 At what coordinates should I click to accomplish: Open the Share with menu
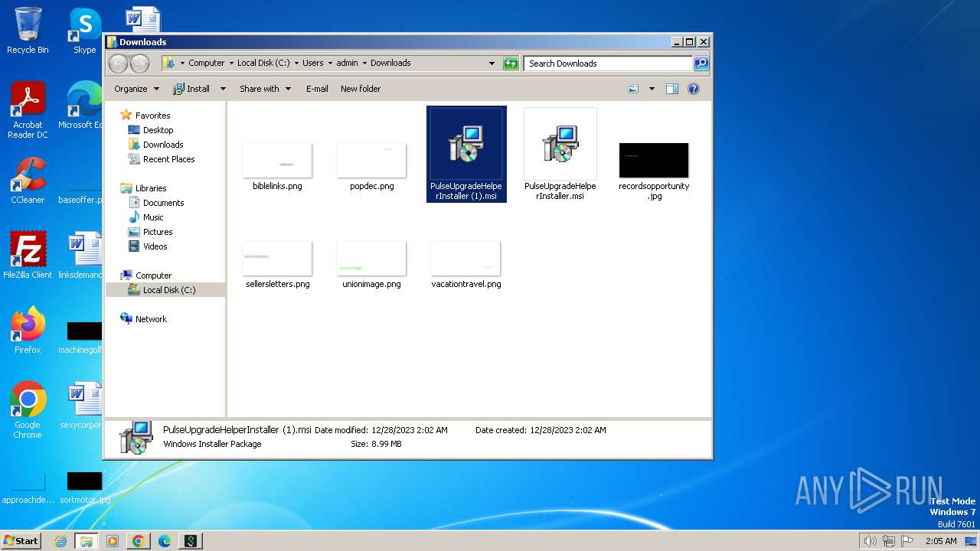click(x=265, y=89)
